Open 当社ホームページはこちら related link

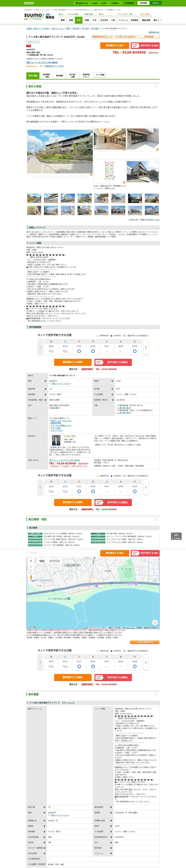61,421
